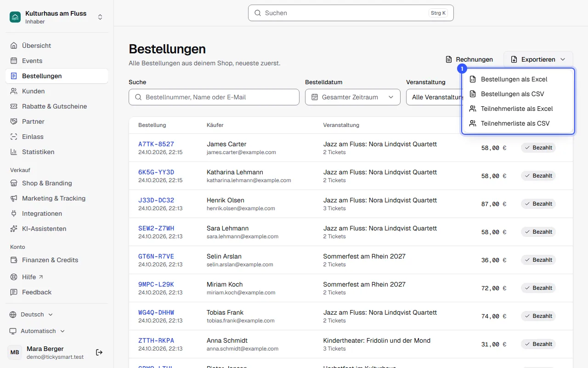Open the Automatisch theme selector
Viewport: 588px width, 368px height.
tap(37, 331)
